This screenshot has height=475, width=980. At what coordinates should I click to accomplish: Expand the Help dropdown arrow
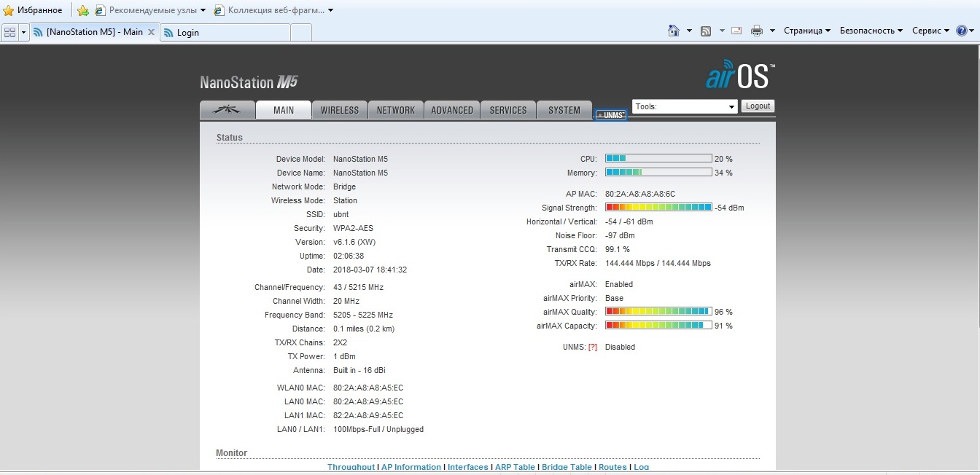pyautogui.click(x=973, y=31)
